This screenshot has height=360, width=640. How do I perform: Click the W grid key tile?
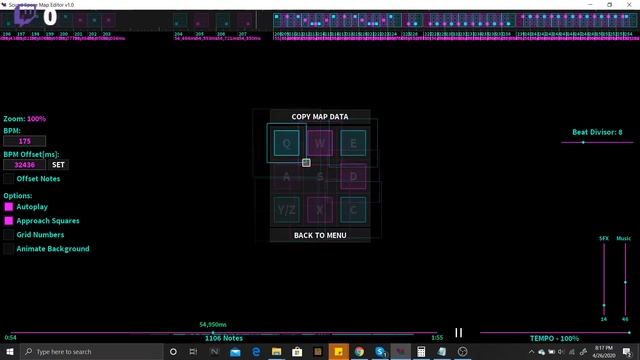click(320, 143)
